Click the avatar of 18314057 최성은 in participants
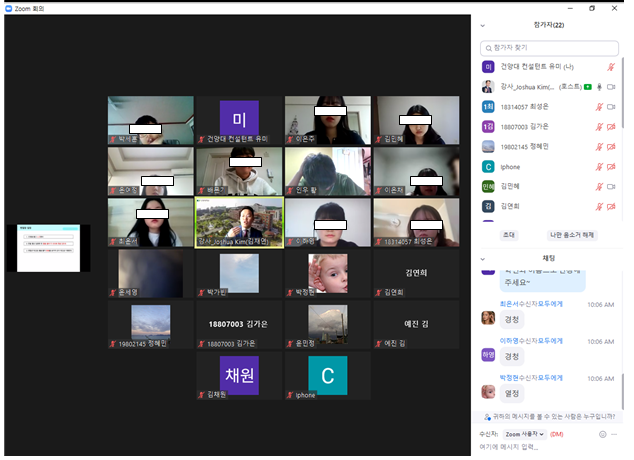Screen dimensions: 634x460 tap(488, 107)
